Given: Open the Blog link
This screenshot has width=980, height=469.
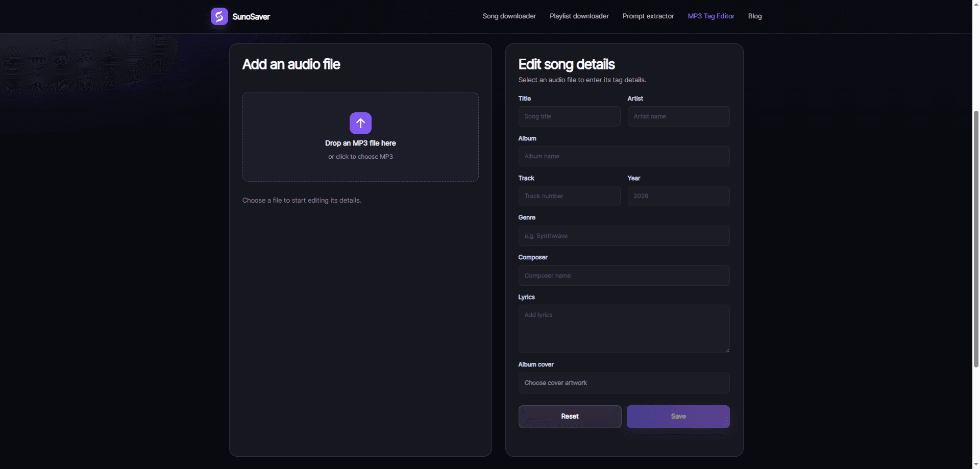Looking at the screenshot, I should click(755, 16).
